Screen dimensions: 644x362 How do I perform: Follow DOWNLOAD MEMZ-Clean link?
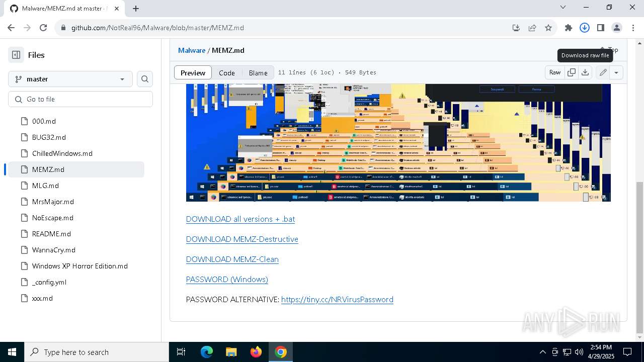point(232,259)
